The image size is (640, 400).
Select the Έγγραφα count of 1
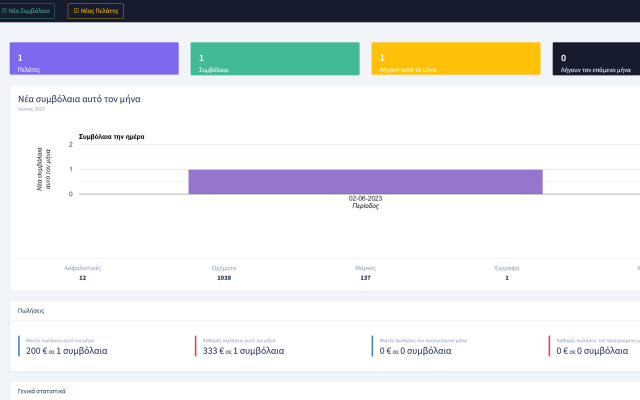(506, 277)
